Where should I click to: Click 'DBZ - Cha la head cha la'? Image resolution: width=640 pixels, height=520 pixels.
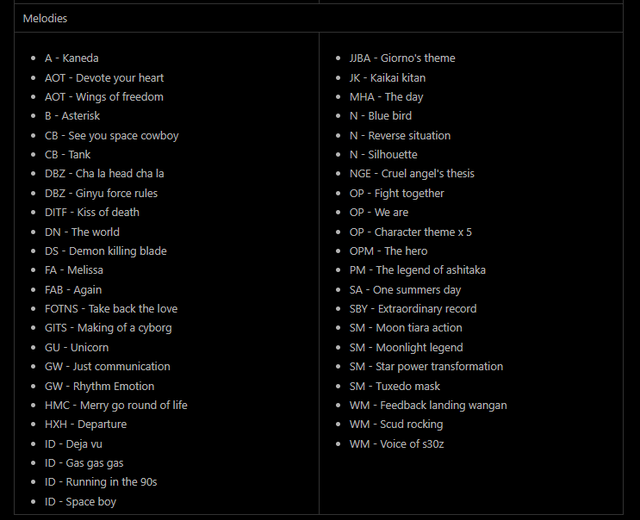tap(104, 174)
